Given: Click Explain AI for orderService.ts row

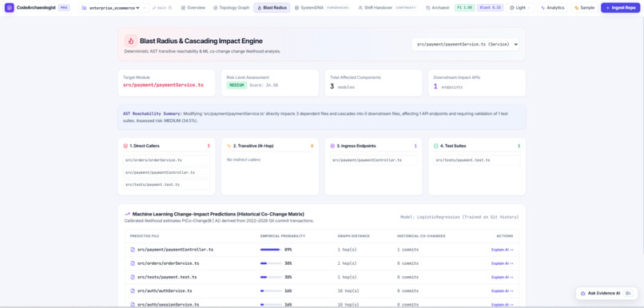Looking at the screenshot, I should tap(502, 263).
